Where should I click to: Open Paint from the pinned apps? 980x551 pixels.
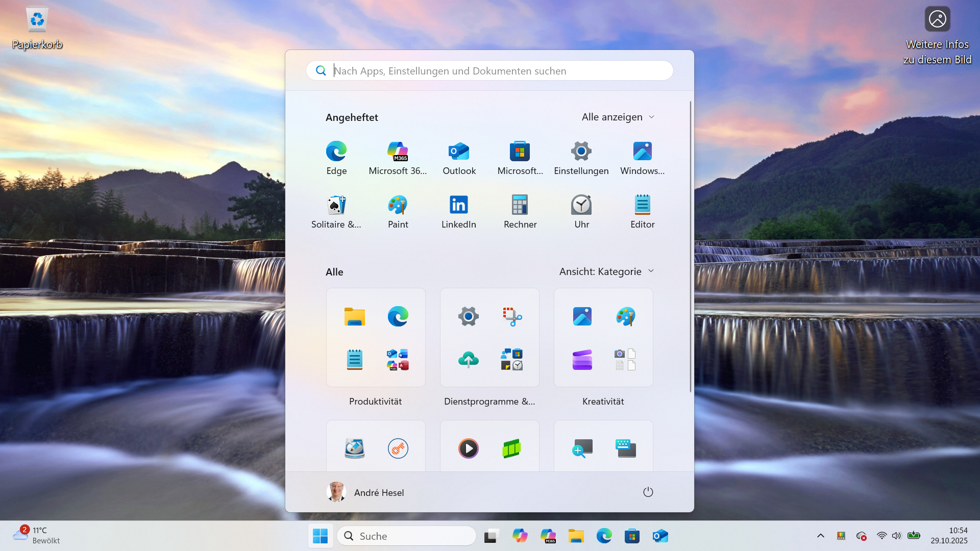click(x=398, y=210)
